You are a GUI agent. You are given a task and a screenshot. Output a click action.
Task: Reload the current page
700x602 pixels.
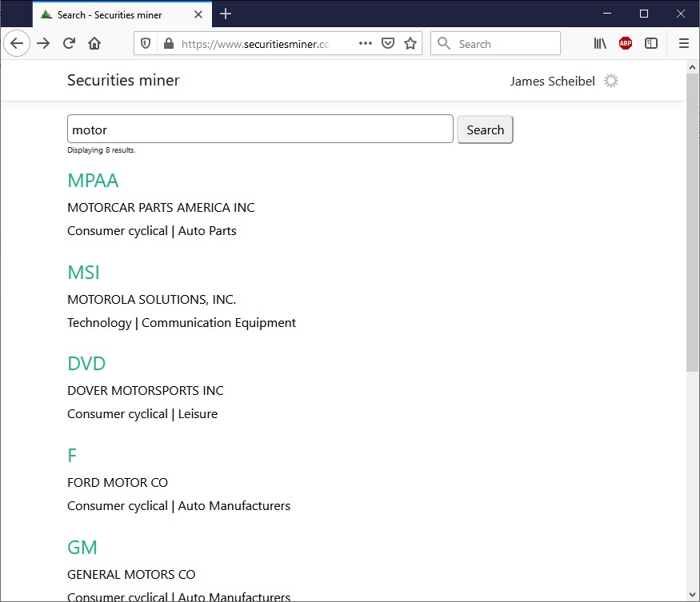[x=69, y=43]
